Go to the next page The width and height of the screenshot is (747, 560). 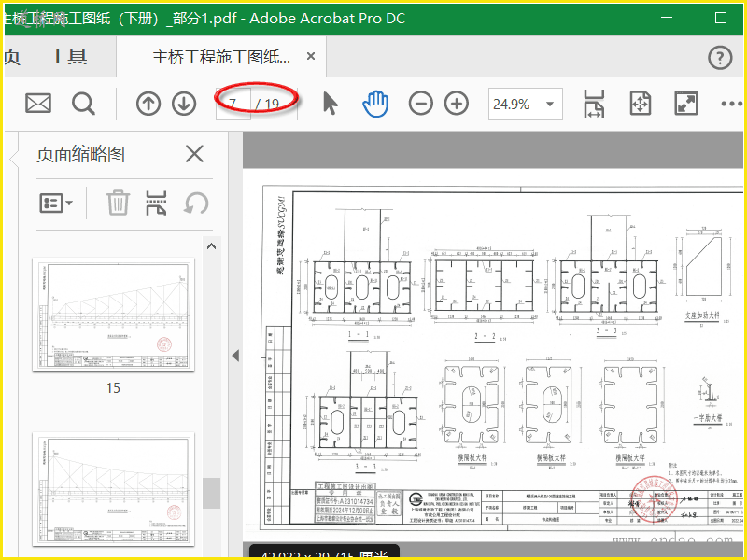(x=184, y=104)
